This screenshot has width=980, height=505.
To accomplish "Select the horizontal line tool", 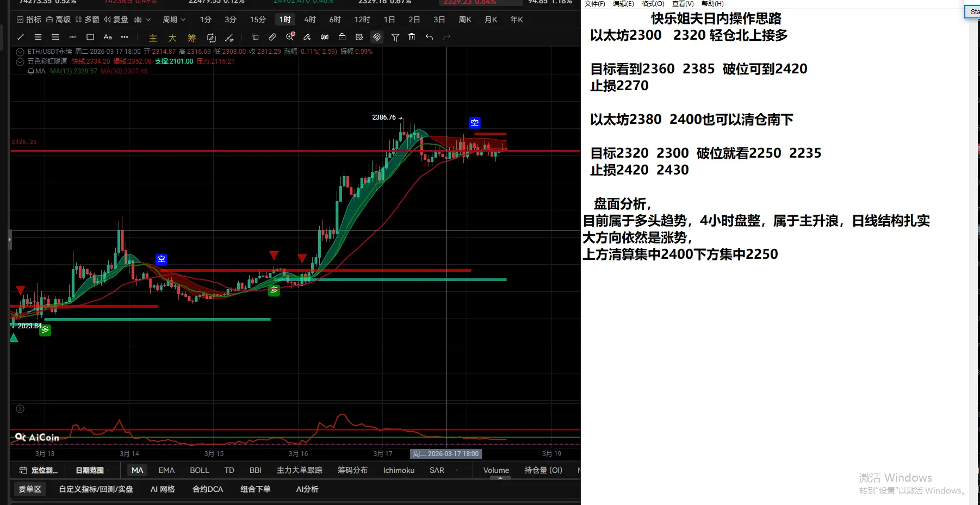I will [73, 37].
